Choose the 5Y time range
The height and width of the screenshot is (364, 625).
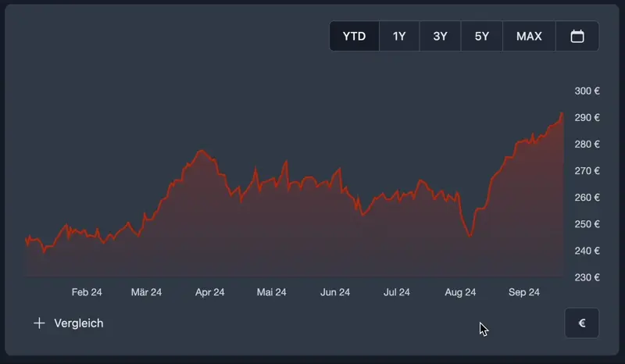point(482,36)
